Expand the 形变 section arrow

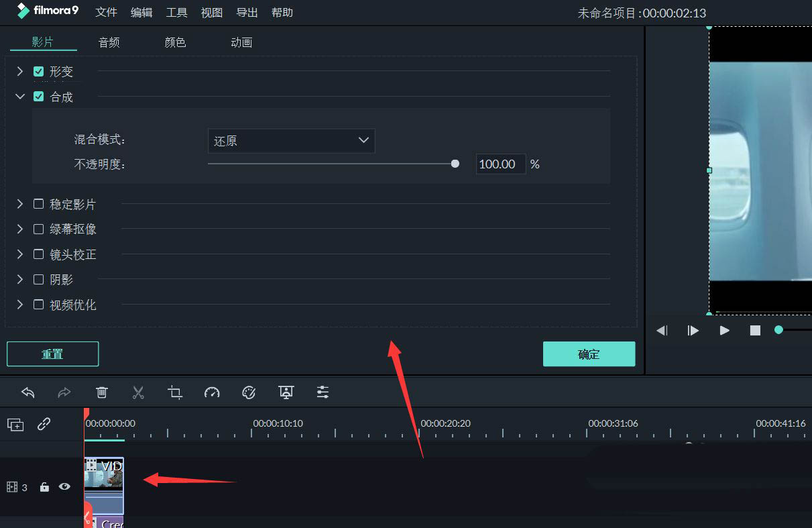point(20,71)
